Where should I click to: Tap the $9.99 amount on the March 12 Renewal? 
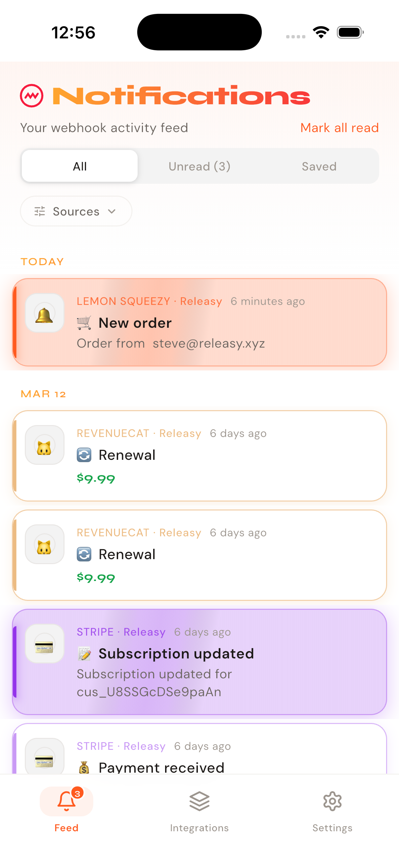[x=96, y=478]
